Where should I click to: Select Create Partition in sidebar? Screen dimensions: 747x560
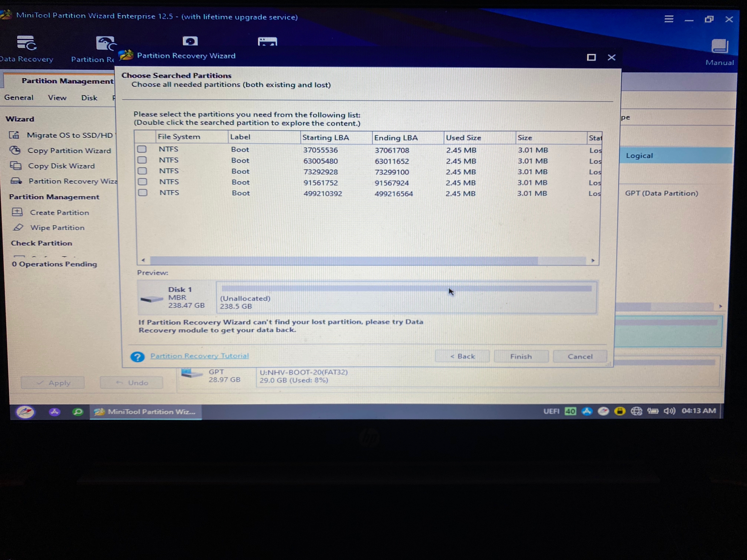pyautogui.click(x=51, y=212)
